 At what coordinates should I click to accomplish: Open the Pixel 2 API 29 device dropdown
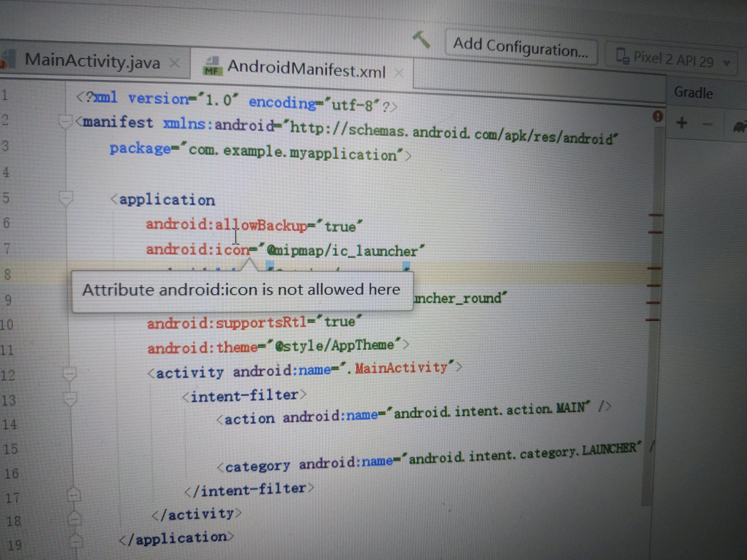tap(671, 59)
